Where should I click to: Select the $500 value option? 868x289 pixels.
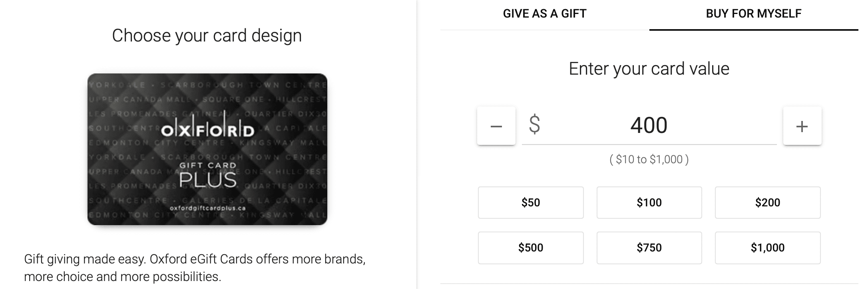531,248
